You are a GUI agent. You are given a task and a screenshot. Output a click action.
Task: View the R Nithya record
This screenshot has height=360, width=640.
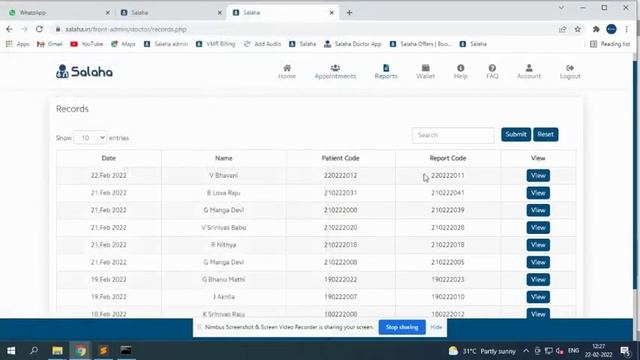538,245
